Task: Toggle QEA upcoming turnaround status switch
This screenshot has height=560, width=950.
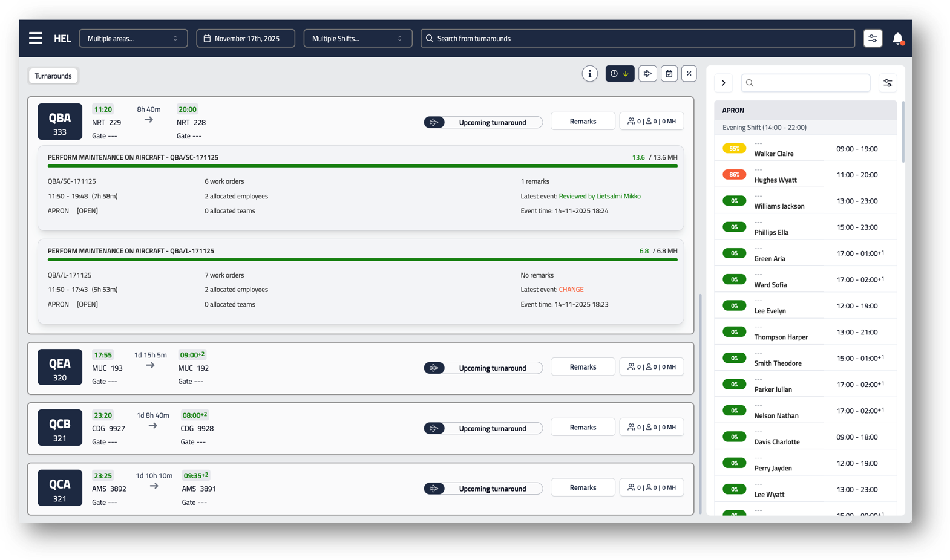Action: (x=434, y=368)
